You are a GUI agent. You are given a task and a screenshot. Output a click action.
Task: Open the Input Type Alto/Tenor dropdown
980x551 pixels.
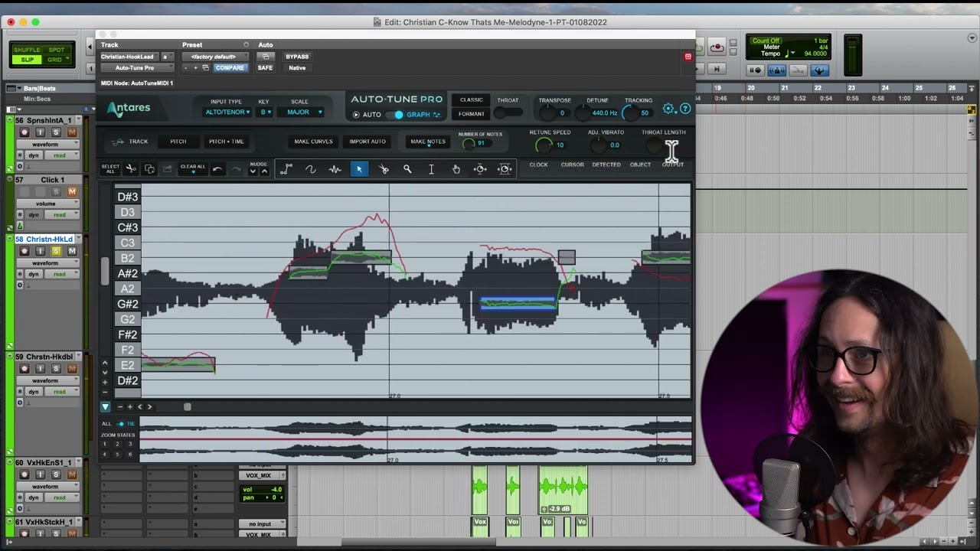tap(227, 112)
